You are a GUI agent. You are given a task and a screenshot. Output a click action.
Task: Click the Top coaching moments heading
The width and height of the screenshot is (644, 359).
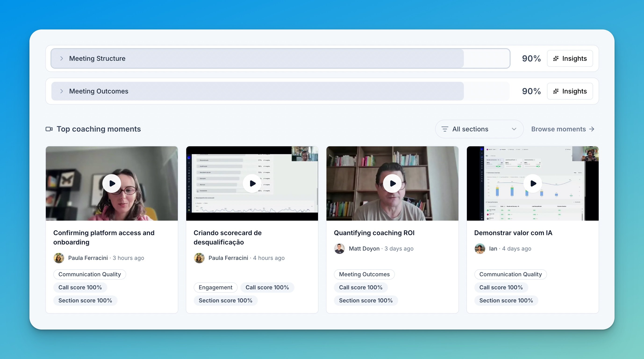tap(99, 129)
